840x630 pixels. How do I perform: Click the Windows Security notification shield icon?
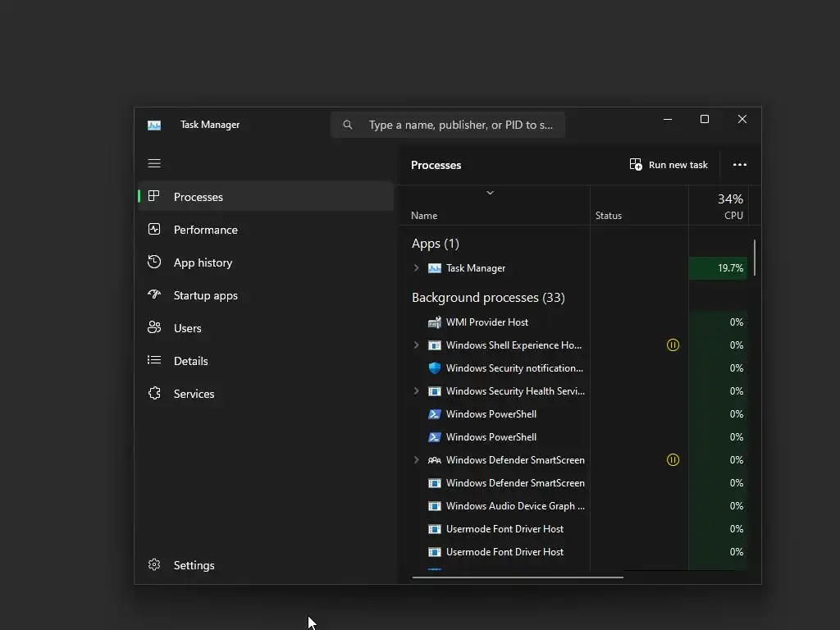435,368
